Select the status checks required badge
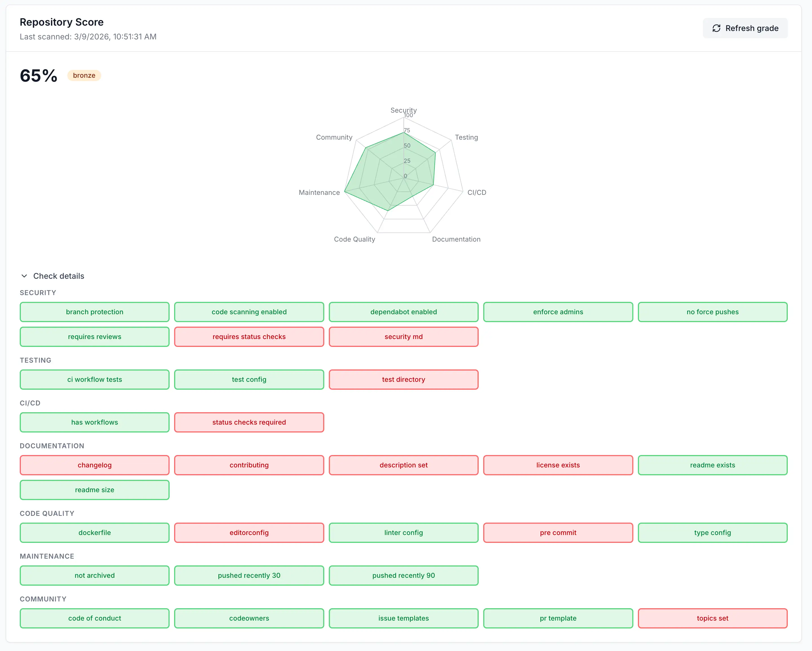 pyautogui.click(x=249, y=423)
